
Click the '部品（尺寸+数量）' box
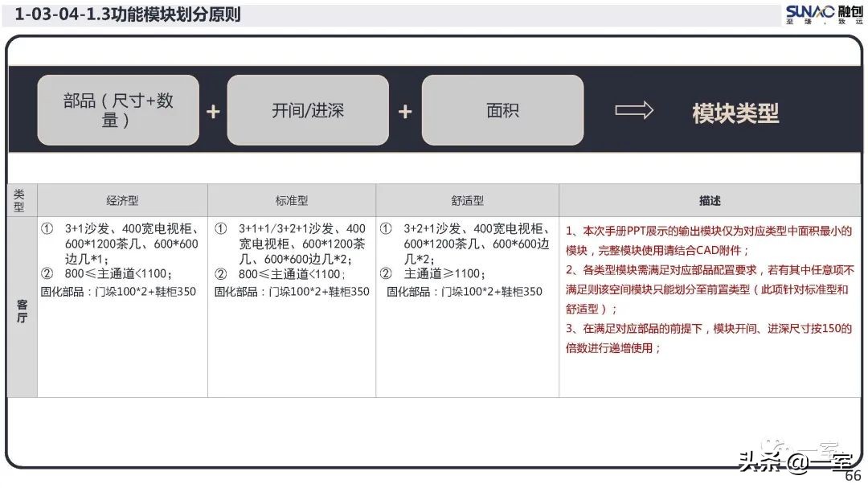117,109
